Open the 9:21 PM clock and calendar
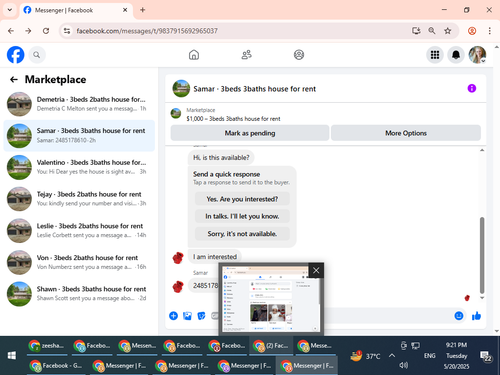 pyautogui.click(x=456, y=356)
